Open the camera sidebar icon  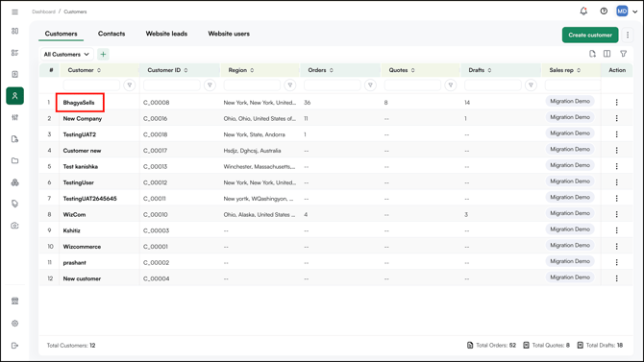[14, 226]
